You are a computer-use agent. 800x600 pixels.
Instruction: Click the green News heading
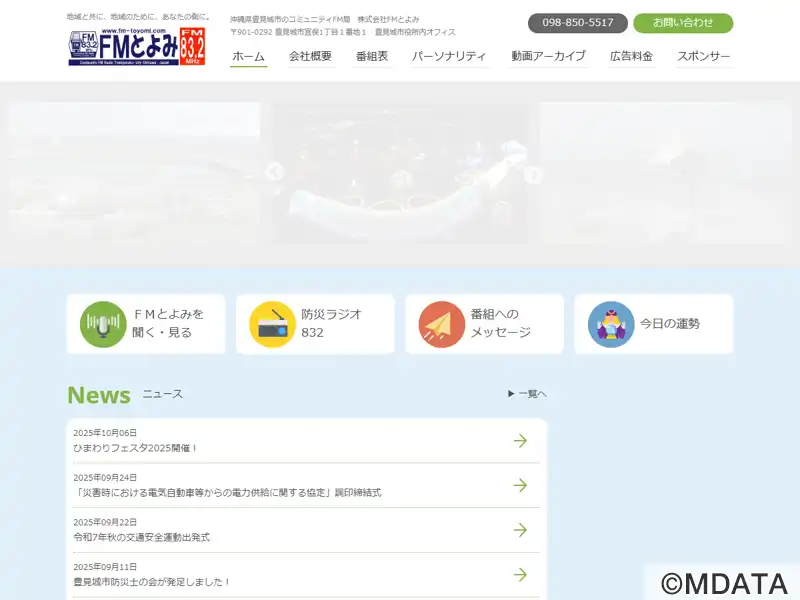click(x=99, y=395)
